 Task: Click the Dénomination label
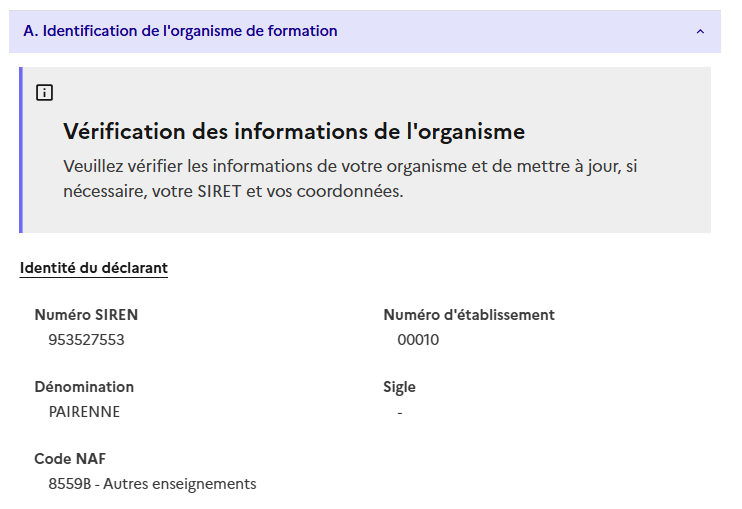click(84, 387)
